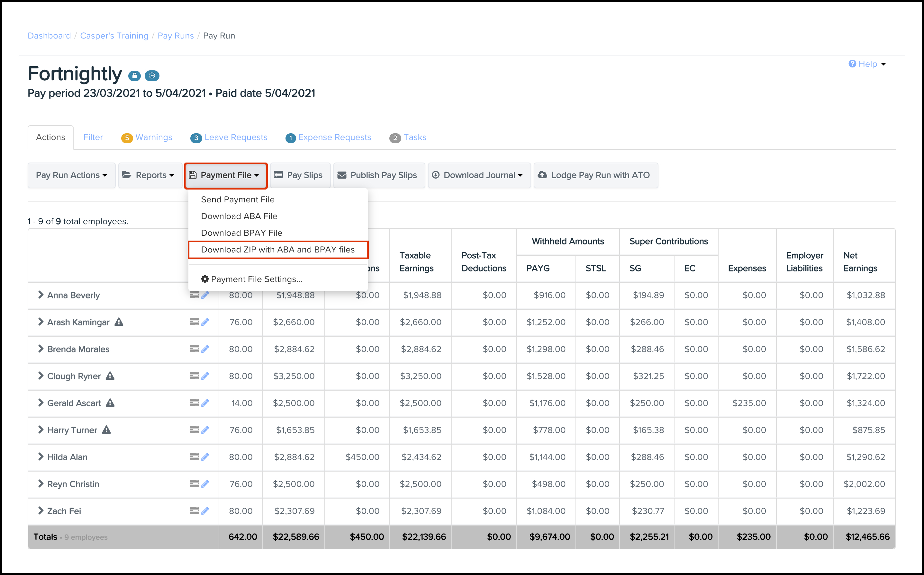Screen dimensions: 924x575
Task: Open Payment File Settings gear option
Action: [x=251, y=279]
